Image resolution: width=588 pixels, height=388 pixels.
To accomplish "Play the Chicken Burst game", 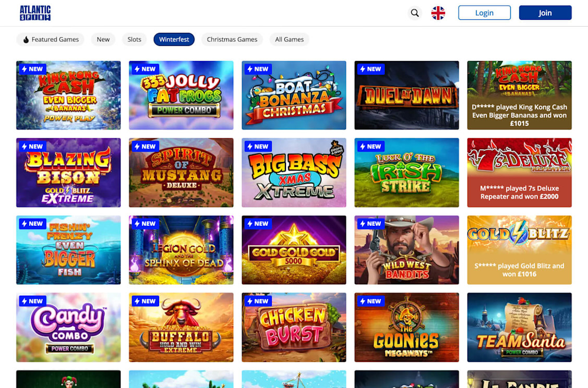I will [x=294, y=328].
